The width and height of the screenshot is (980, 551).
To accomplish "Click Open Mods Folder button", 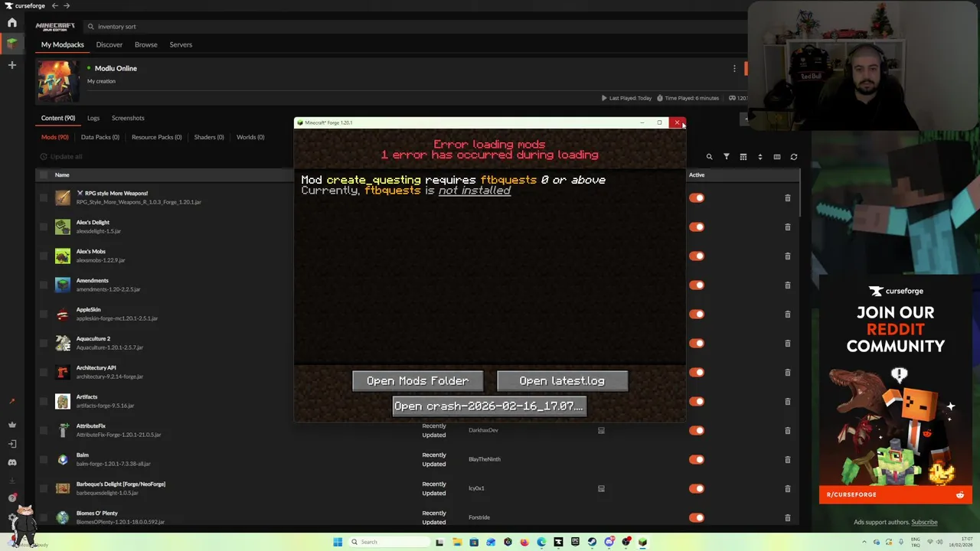I will pyautogui.click(x=417, y=381).
